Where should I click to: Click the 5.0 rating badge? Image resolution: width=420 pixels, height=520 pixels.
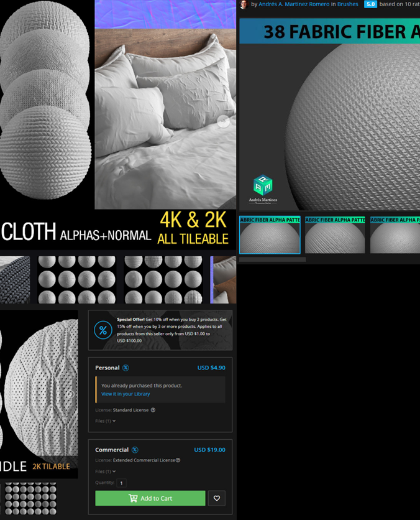(370, 4)
